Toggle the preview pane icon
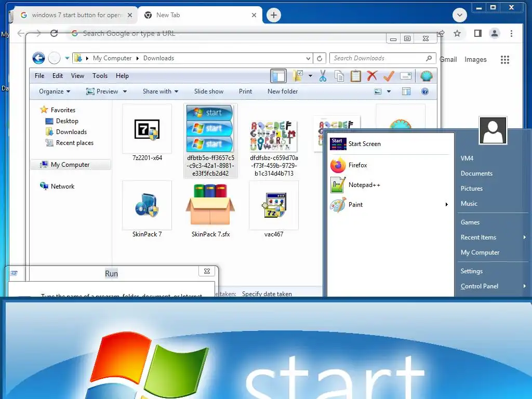The height and width of the screenshot is (399, 532). [406, 91]
